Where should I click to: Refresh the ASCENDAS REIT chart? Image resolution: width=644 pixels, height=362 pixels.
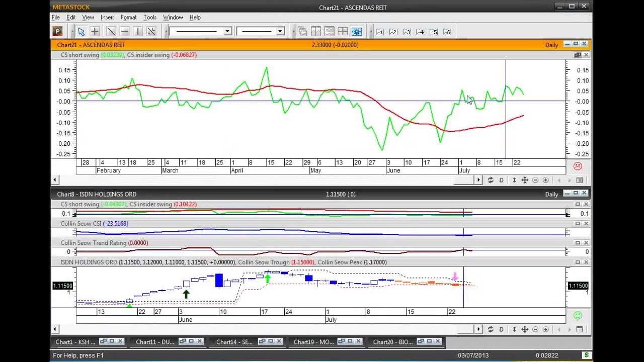[491, 180]
